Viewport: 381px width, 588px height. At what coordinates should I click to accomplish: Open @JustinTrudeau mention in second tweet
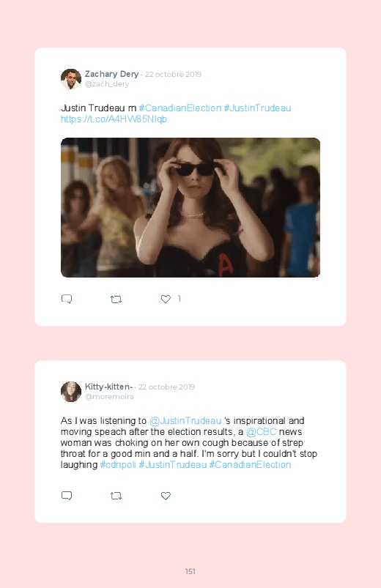tap(185, 421)
